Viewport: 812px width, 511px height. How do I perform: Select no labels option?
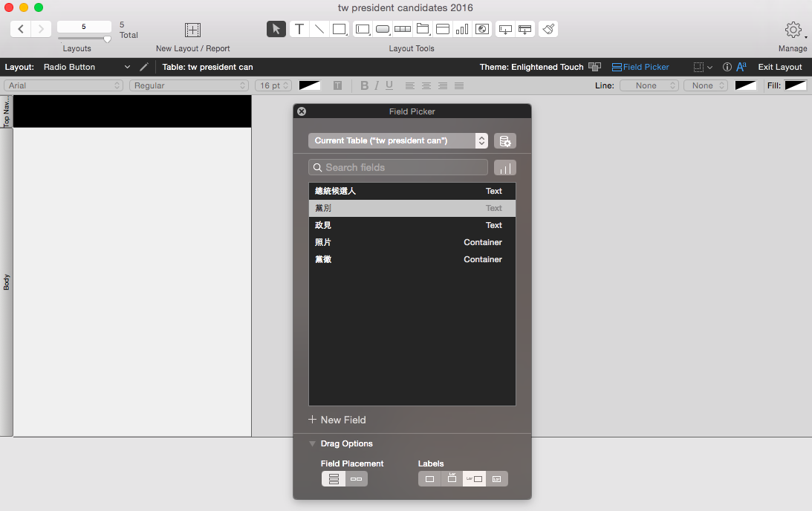pyautogui.click(x=429, y=479)
